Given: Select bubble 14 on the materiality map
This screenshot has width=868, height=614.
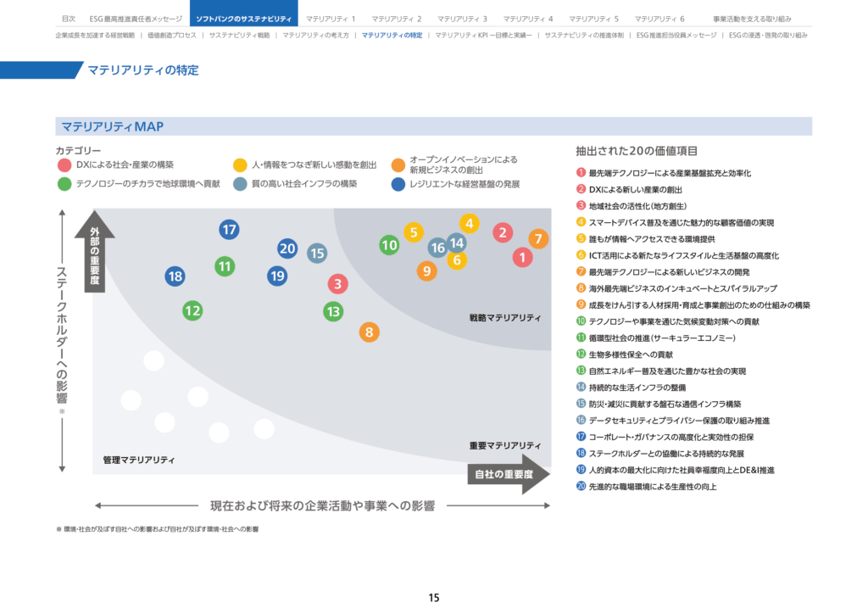Looking at the screenshot, I should tap(457, 243).
